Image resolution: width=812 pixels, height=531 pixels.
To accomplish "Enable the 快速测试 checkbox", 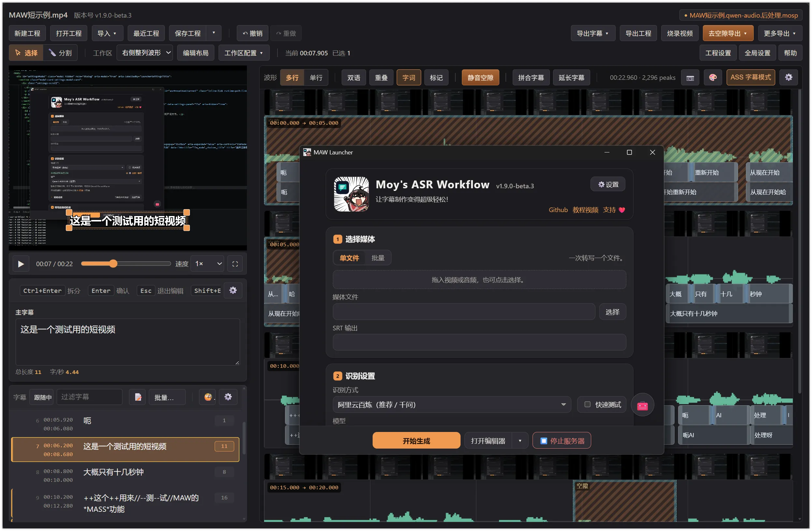I will pos(588,405).
